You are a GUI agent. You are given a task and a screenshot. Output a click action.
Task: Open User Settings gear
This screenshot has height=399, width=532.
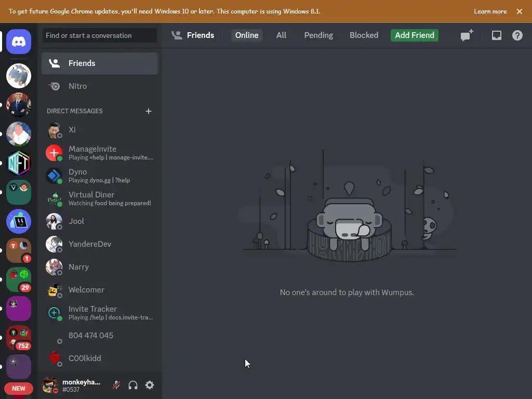click(150, 385)
